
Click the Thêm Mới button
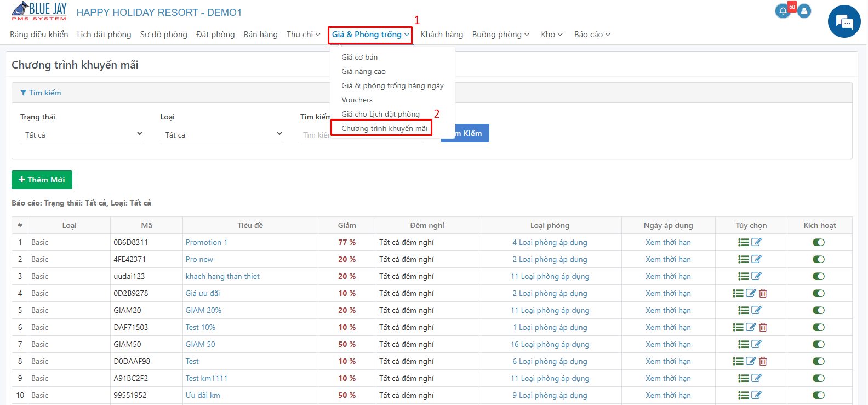point(42,180)
